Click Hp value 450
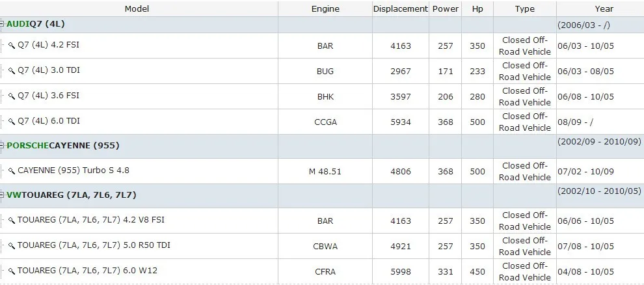The height and width of the screenshot is (285, 644). 477,272
